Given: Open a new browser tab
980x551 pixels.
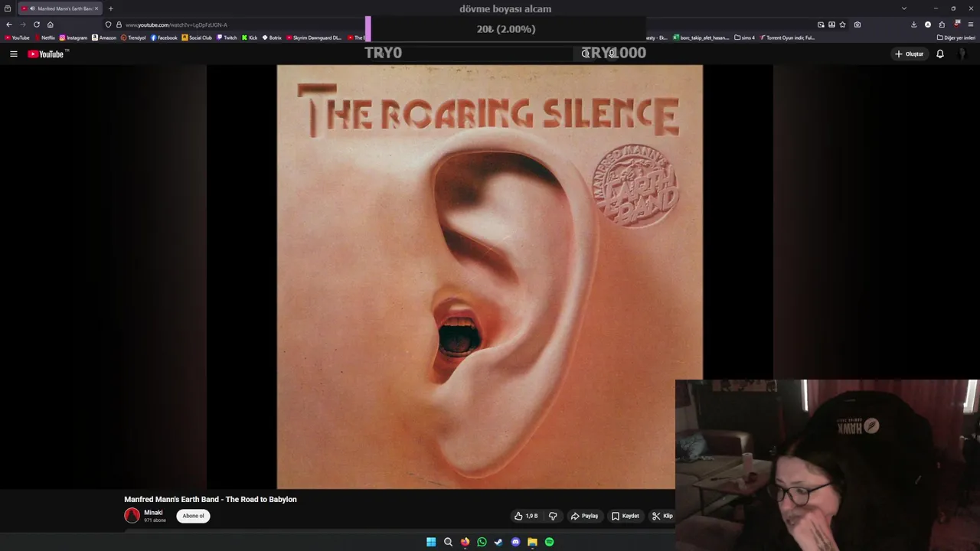Looking at the screenshot, I should coord(110,8).
